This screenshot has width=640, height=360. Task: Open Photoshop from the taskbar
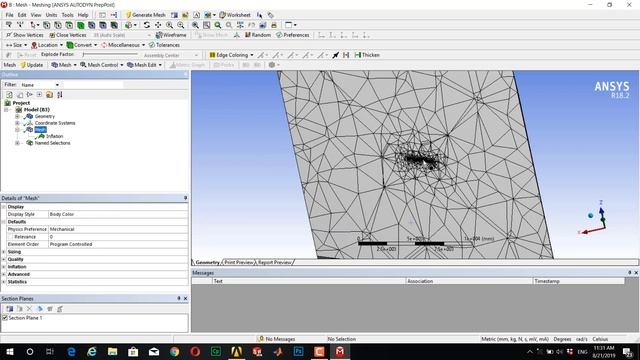coord(298,351)
